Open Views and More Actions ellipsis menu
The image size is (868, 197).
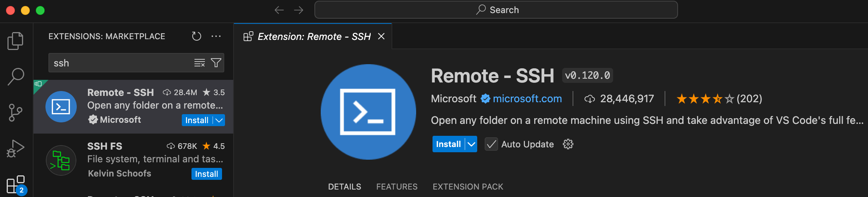click(216, 36)
